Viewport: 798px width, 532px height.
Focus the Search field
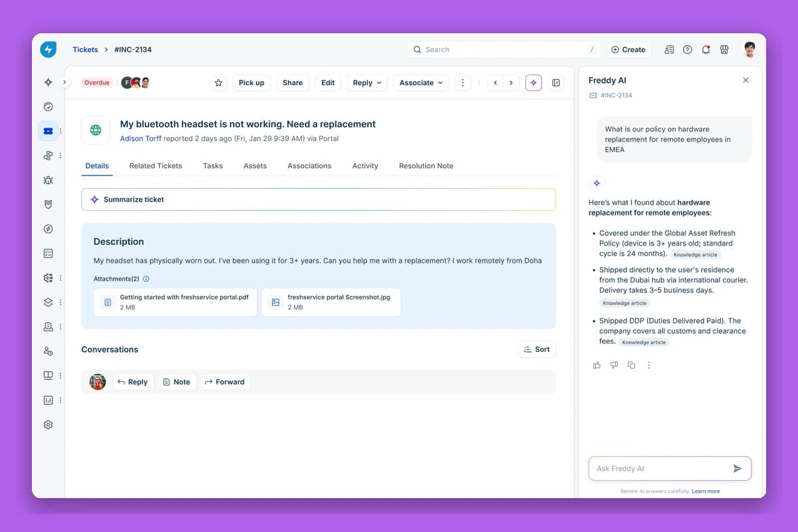tap(504, 49)
